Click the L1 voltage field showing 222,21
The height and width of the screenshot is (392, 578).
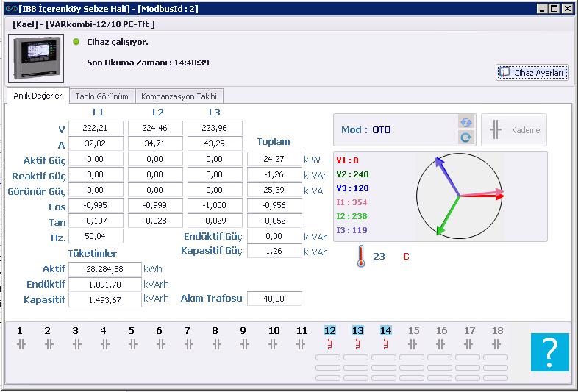click(96, 129)
